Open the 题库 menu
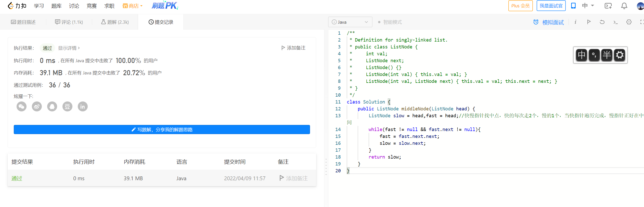This screenshot has height=207, width=644. pyautogui.click(x=56, y=6)
